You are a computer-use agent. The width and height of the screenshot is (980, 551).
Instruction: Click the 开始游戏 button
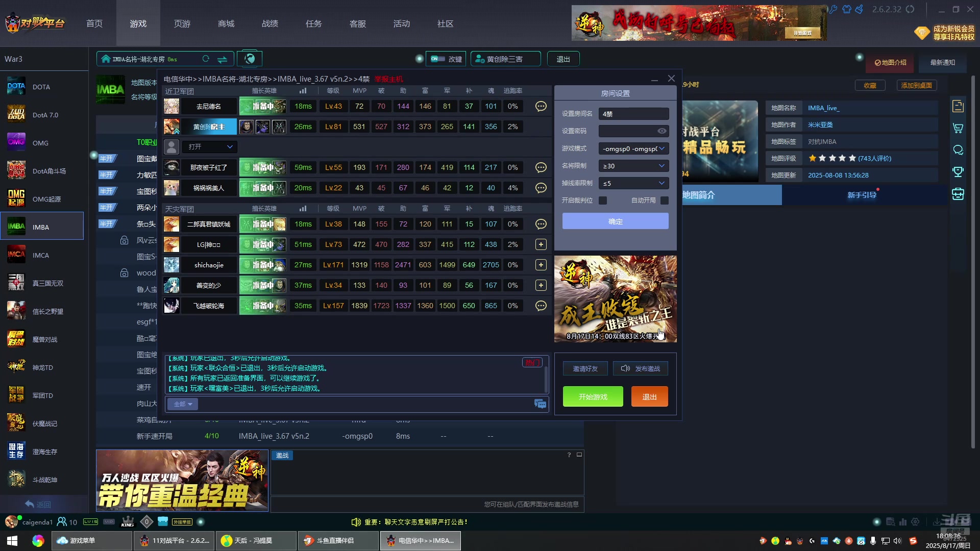(593, 396)
